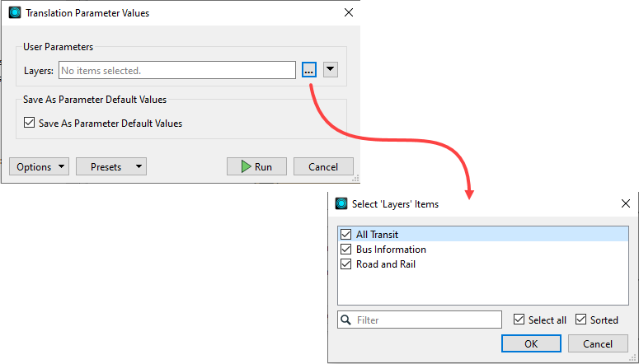Open the Layers ellipsis browse button
This screenshot has width=639, height=364.
point(308,71)
